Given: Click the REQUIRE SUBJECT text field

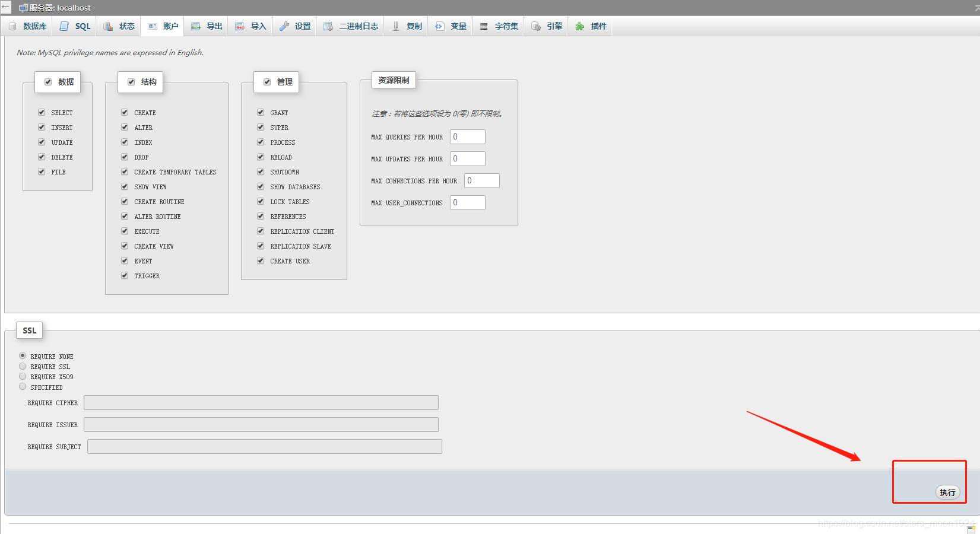Looking at the screenshot, I should (265, 446).
